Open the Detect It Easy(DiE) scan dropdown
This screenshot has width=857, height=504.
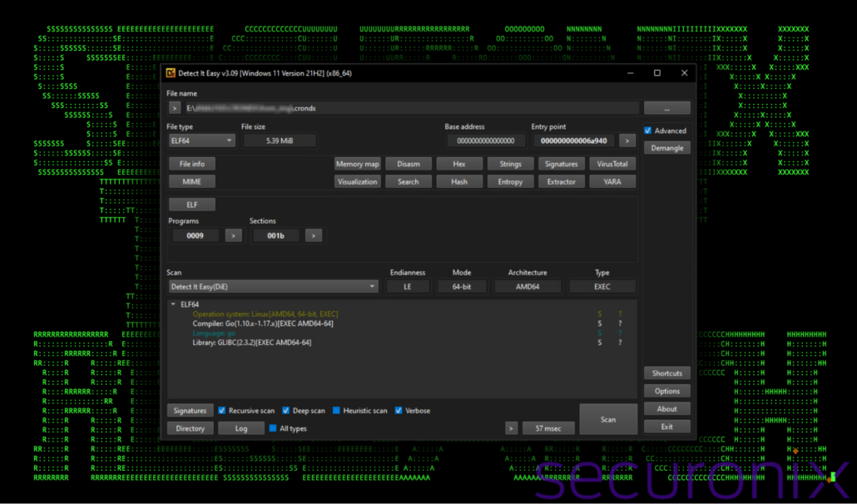coord(273,287)
